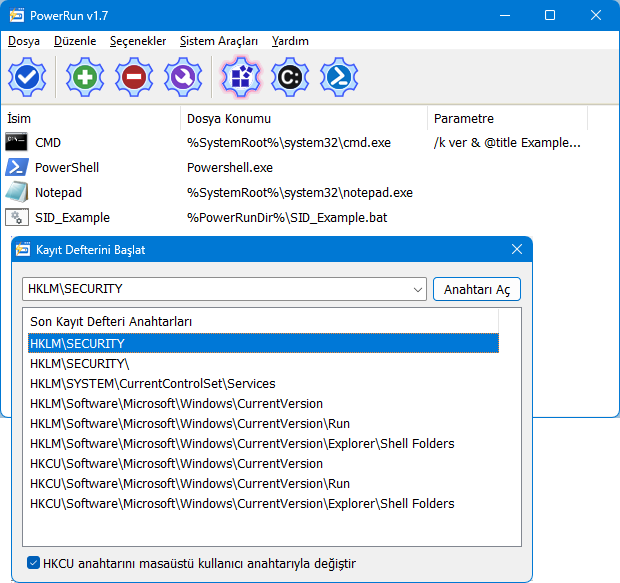
Task: Select HKLM\SYSTEM\CurrentControlSet\Services key
Action: [263, 383]
